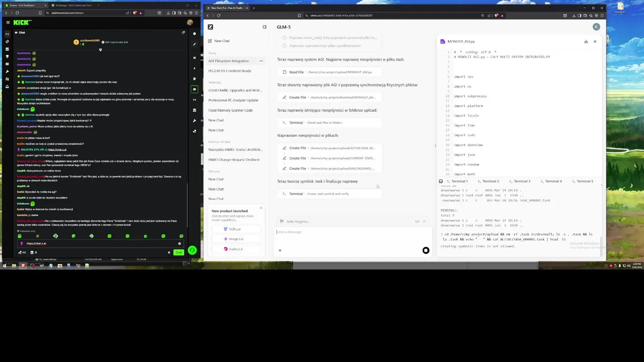The image size is (644, 362).
Task: Reload the chat.z.ai page
Action: pos(218,16)
